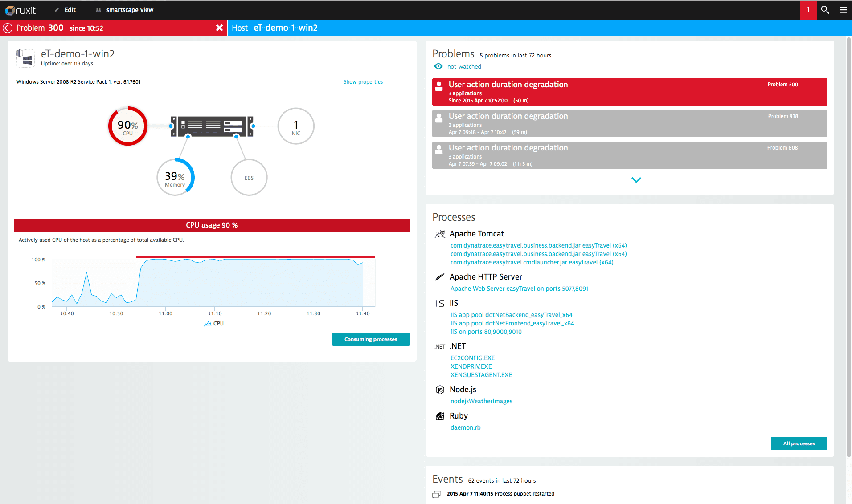Select the EBS disk circle
Viewport: 852px width, 504px height.
(x=249, y=177)
